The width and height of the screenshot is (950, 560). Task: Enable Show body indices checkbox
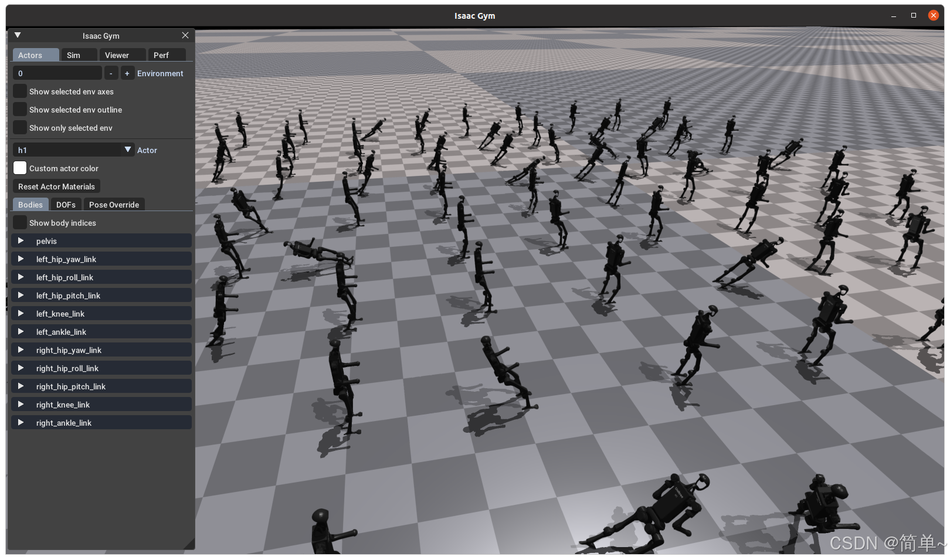point(20,223)
